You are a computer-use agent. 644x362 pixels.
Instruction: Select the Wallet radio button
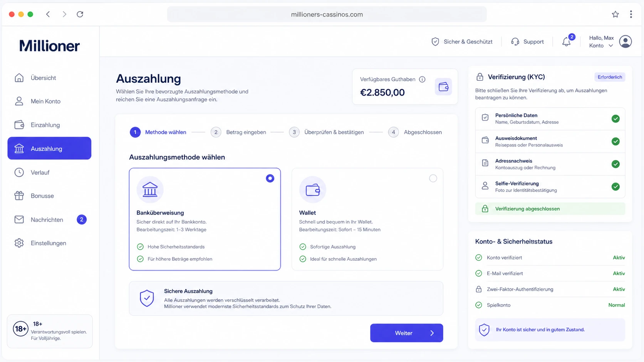(433, 178)
